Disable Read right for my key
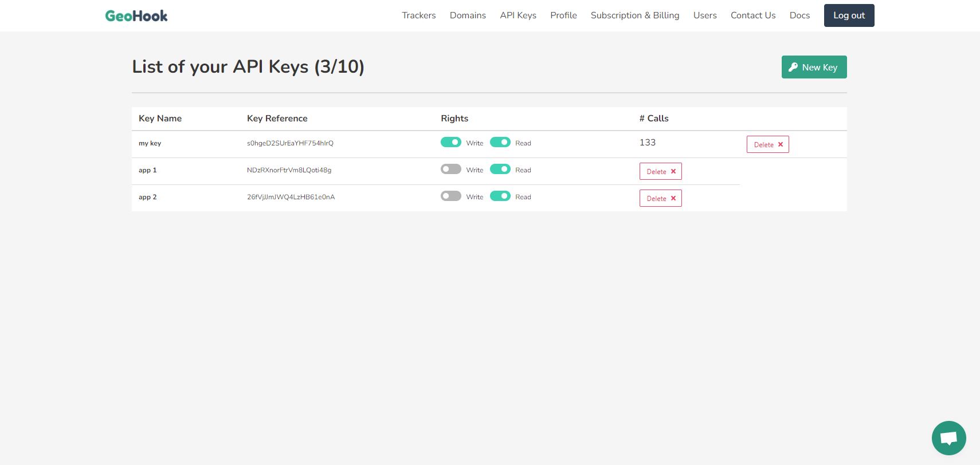 click(x=500, y=142)
